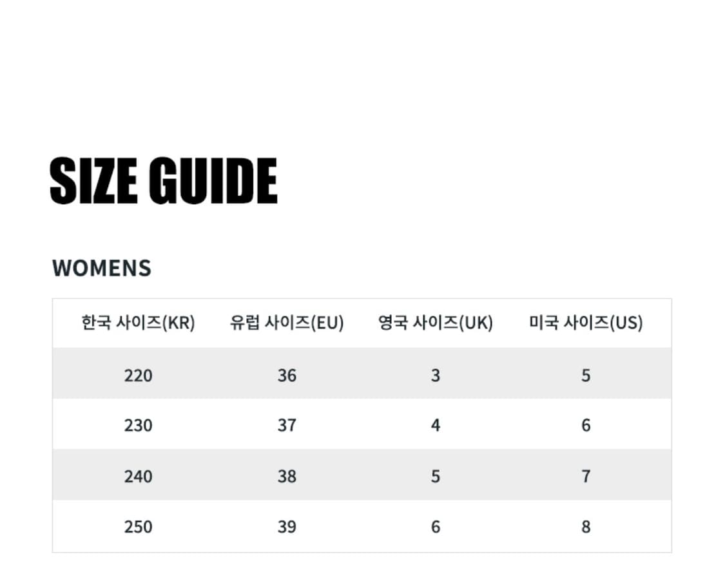725x588 pixels.
Task: Click EU size 38 in the table
Action: pyautogui.click(x=287, y=476)
